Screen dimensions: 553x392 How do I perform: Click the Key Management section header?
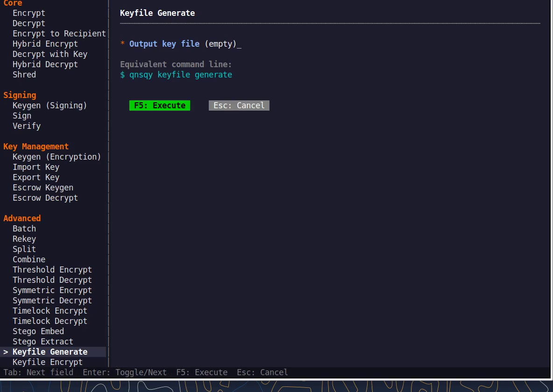[36, 146]
